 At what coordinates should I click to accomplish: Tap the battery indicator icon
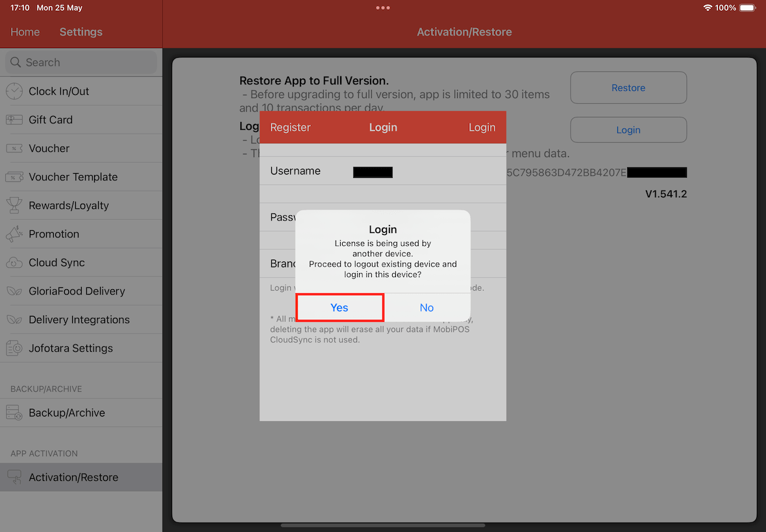pyautogui.click(x=747, y=8)
